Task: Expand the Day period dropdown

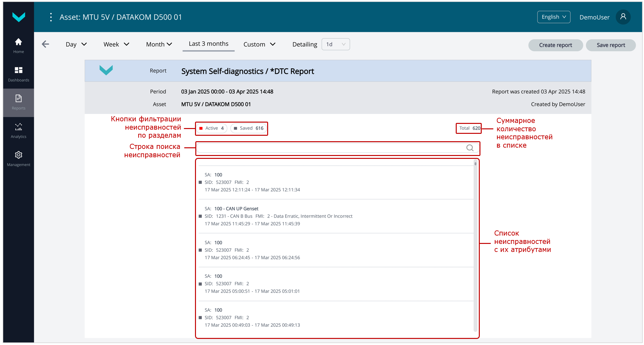Action: tap(76, 44)
